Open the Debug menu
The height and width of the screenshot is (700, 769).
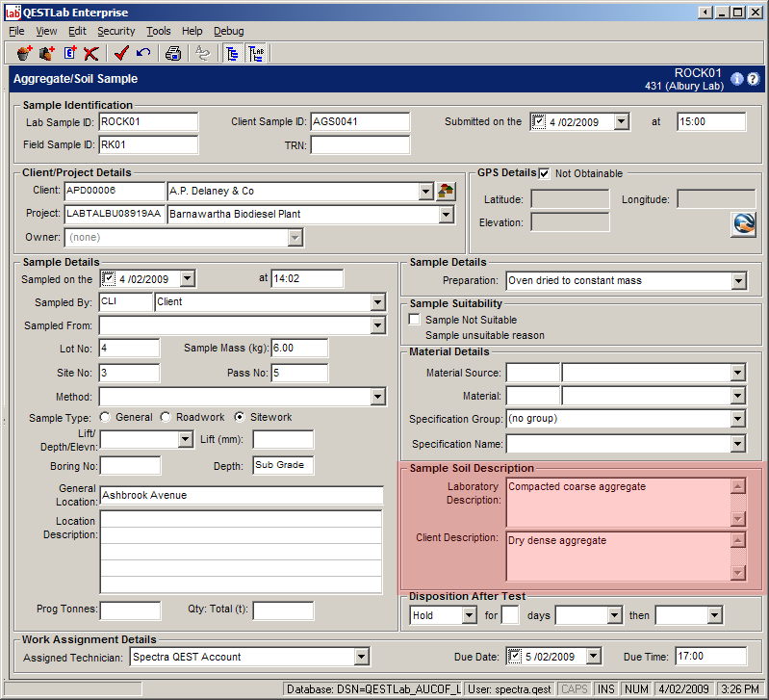[228, 31]
